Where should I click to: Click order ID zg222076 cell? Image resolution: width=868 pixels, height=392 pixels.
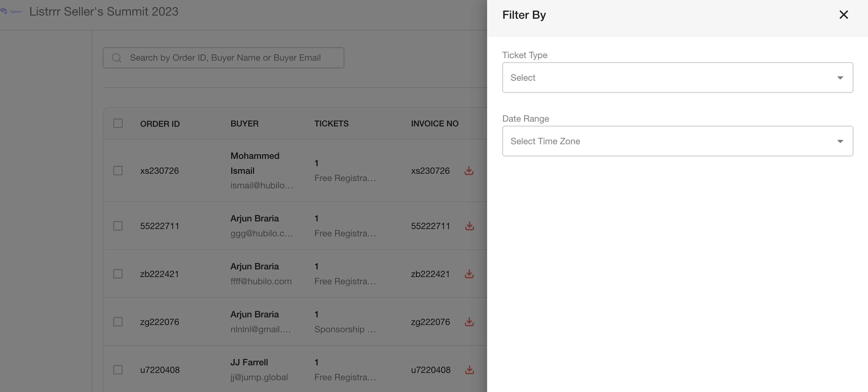pyautogui.click(x=160, y=322)
